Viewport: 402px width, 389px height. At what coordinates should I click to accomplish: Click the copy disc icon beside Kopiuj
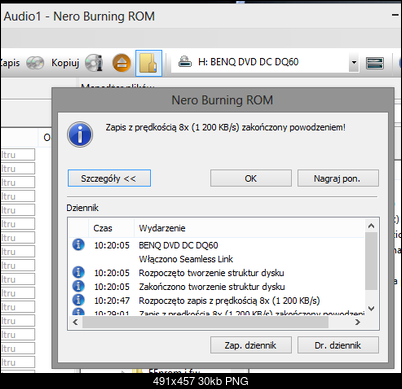[94, 63]
